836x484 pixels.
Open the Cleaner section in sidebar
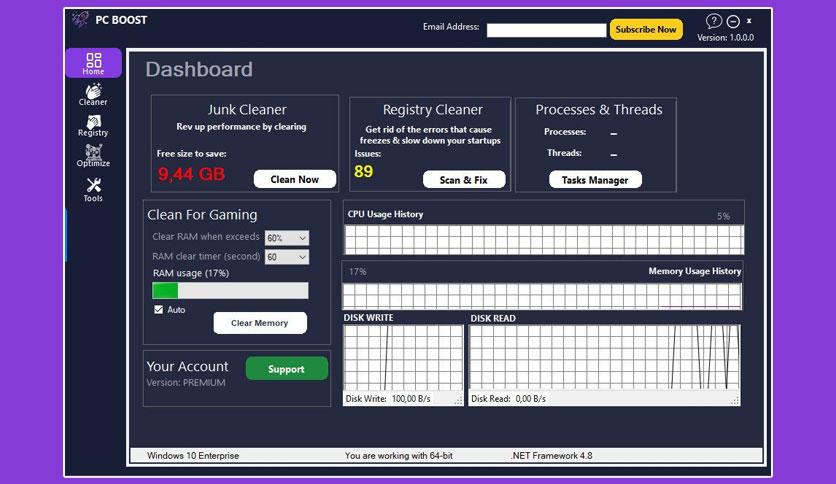93,94
